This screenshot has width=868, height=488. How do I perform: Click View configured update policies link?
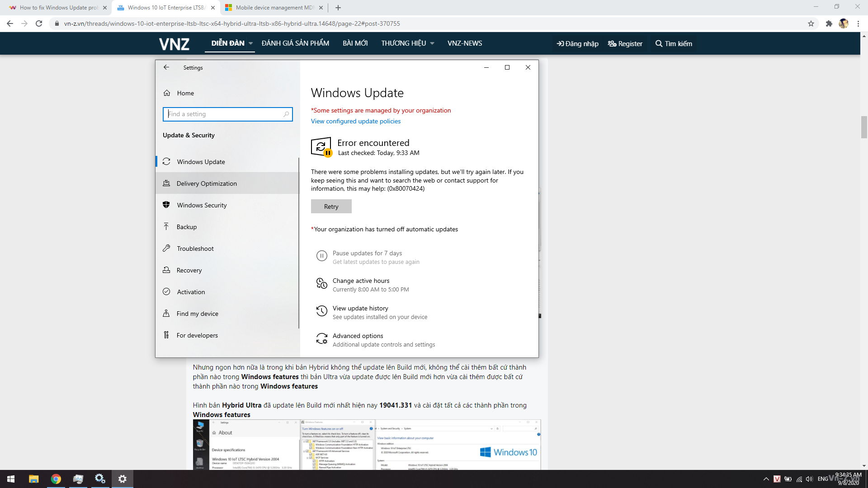pos(355,121)
